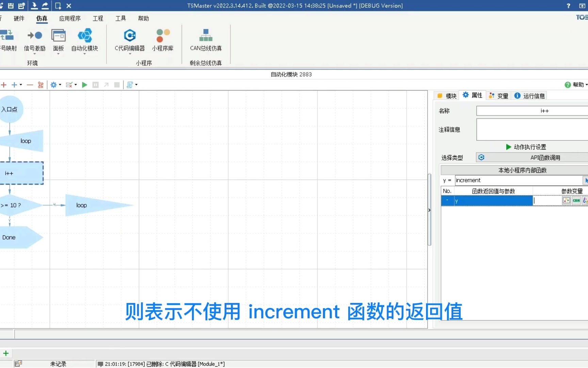This screenshot has height=368, width=588.
Task: Open the 小程序库 library
Action: point(163,40)
